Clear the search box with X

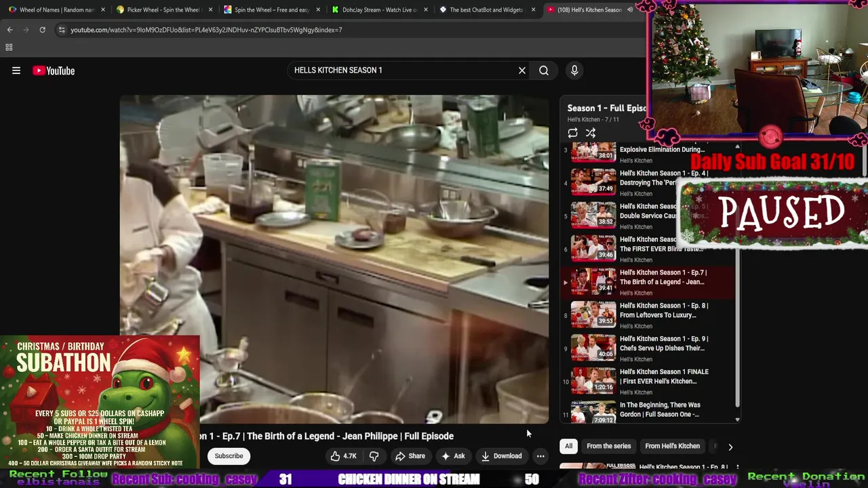tap(522, 70)
